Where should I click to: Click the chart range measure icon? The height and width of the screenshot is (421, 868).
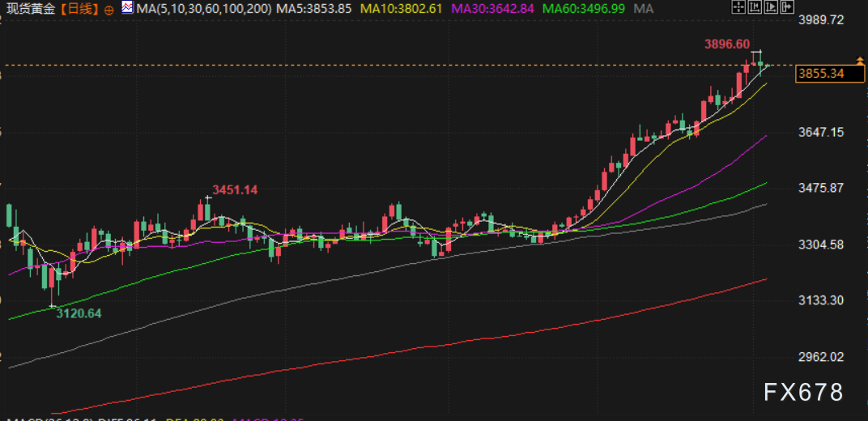(x=753, y=7)
